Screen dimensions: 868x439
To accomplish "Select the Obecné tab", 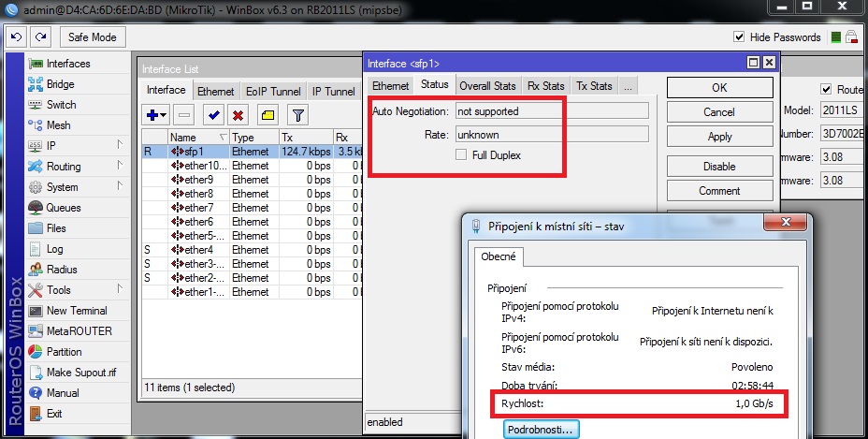I will 499,256.
